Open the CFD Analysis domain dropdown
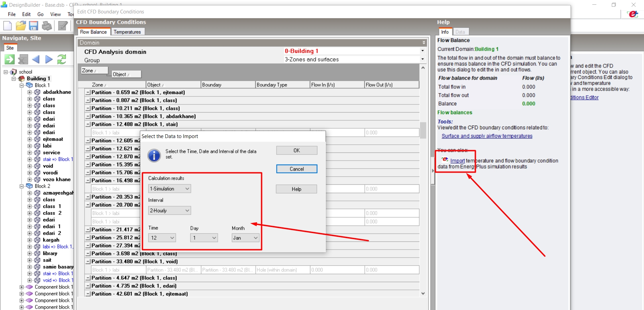 pyautogui.click(x=354, y=51)
